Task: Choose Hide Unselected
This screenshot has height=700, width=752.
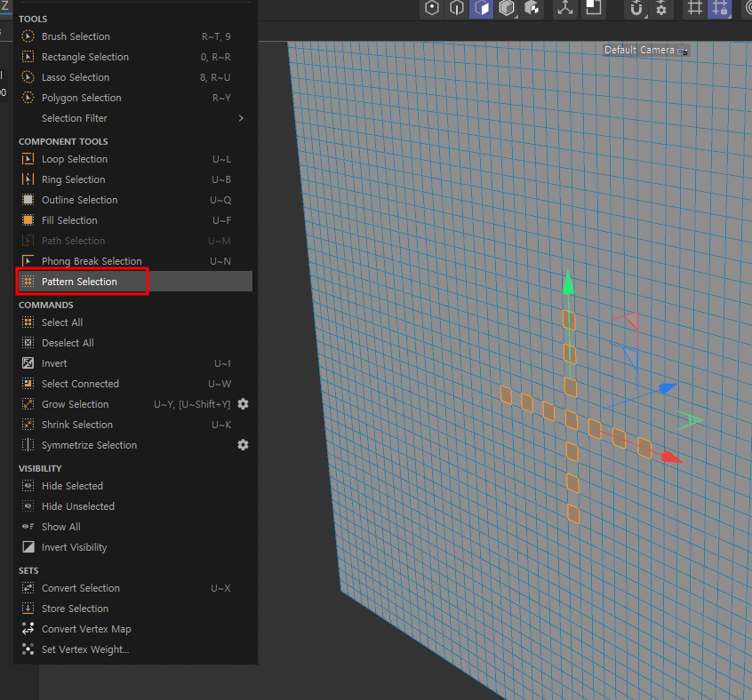Action: click(x=136, y=506)
